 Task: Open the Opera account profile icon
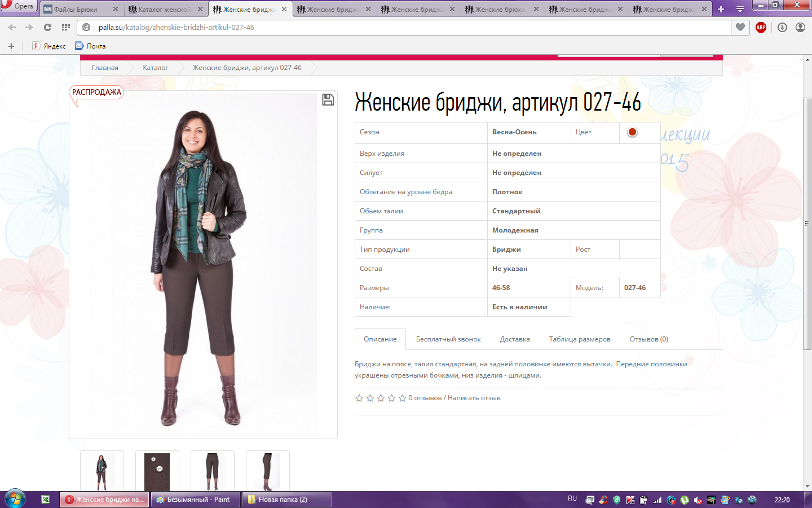[x=800, y=27]
